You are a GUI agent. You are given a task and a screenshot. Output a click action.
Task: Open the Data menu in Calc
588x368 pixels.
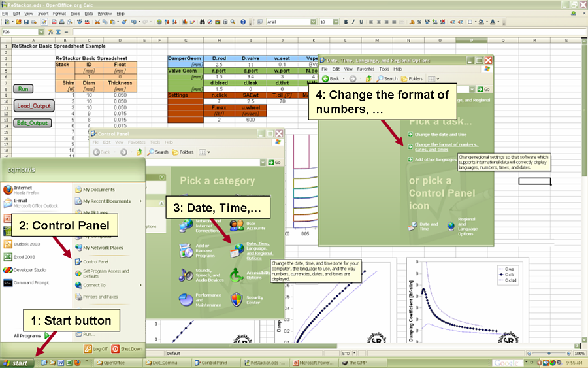pyautogui.click(x=89, y=14)
